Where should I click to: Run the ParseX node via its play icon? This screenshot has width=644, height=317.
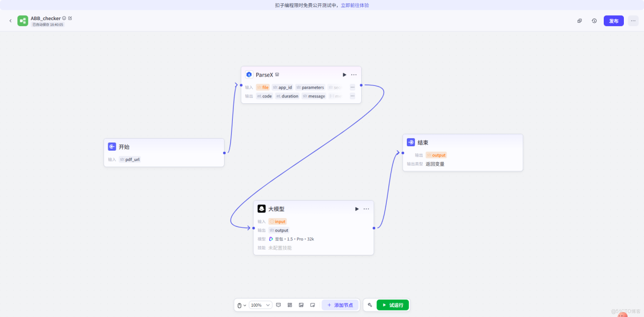click(344, 74)
